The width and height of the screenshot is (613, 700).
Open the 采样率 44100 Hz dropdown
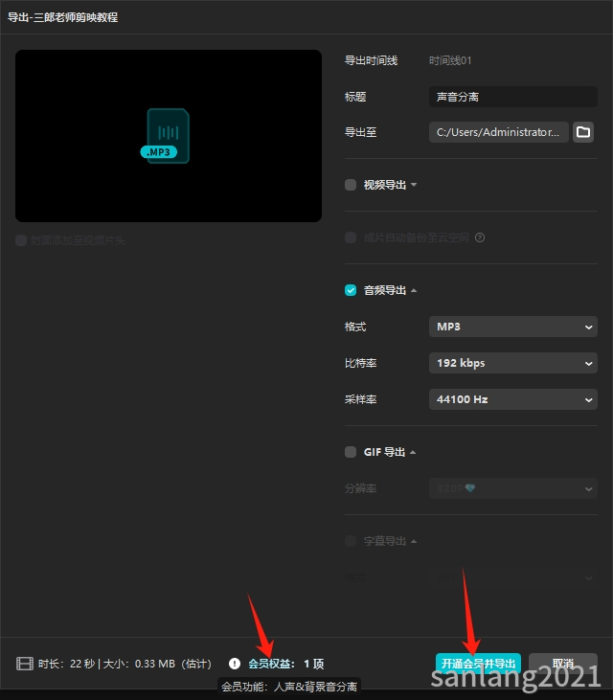coord(513,399)
